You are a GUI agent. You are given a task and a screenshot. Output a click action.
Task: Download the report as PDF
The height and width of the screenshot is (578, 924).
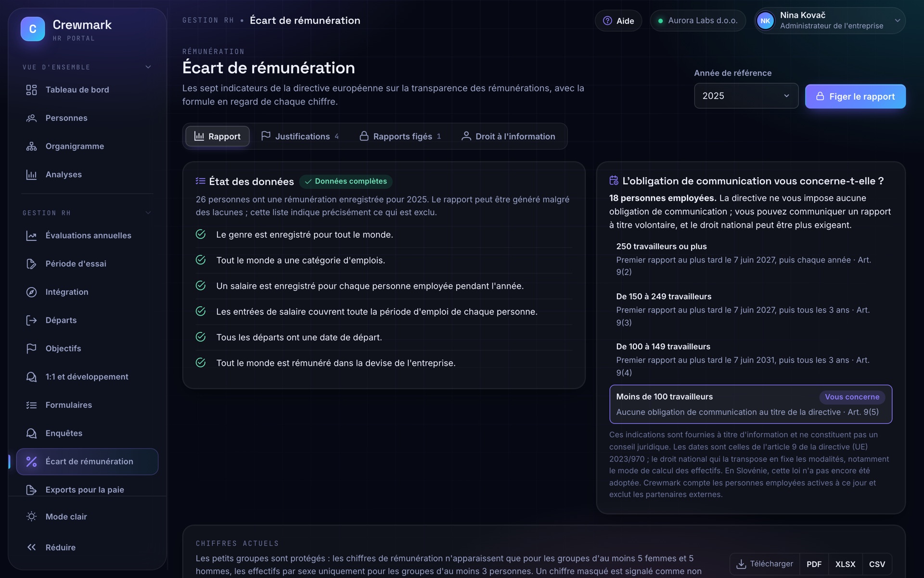pyautogui.click(x=814, y=564)
